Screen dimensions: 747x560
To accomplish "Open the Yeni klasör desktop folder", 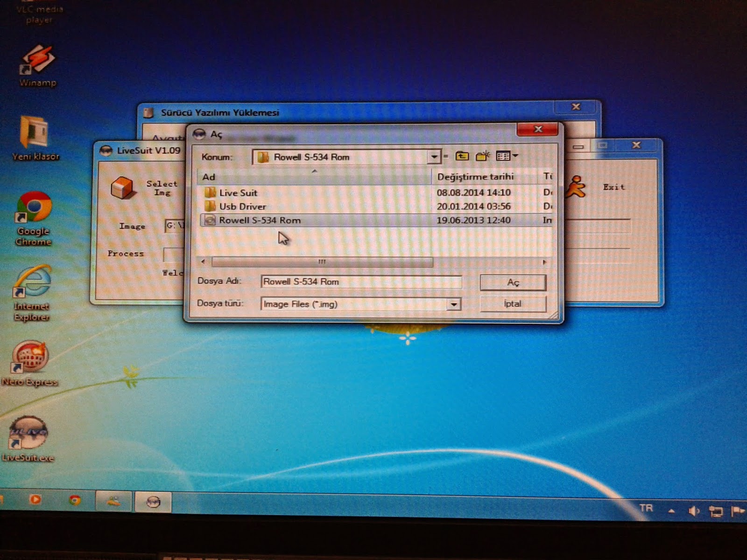I will pos(36,139).
